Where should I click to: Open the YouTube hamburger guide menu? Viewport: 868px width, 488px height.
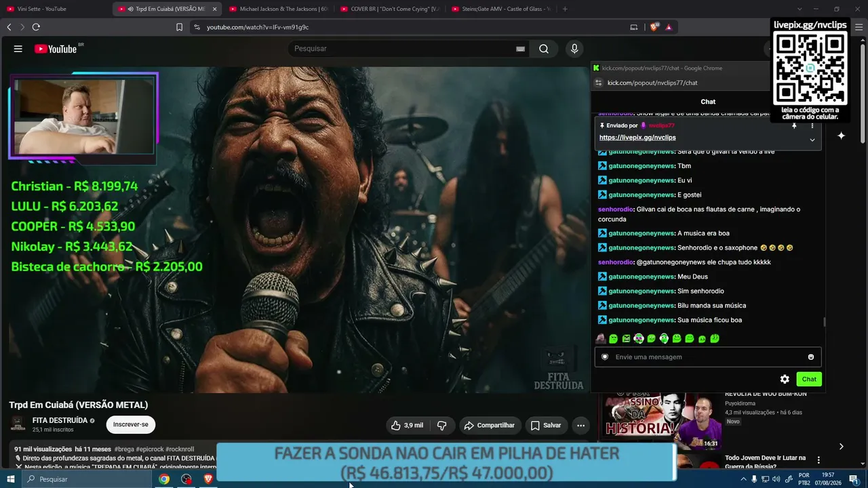18,49
